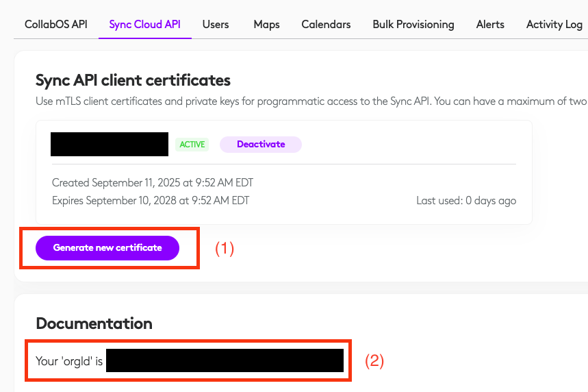Click the Documentation section heading
The height and width of the screenshot is (392, 588).
click(x=94, y=323)
